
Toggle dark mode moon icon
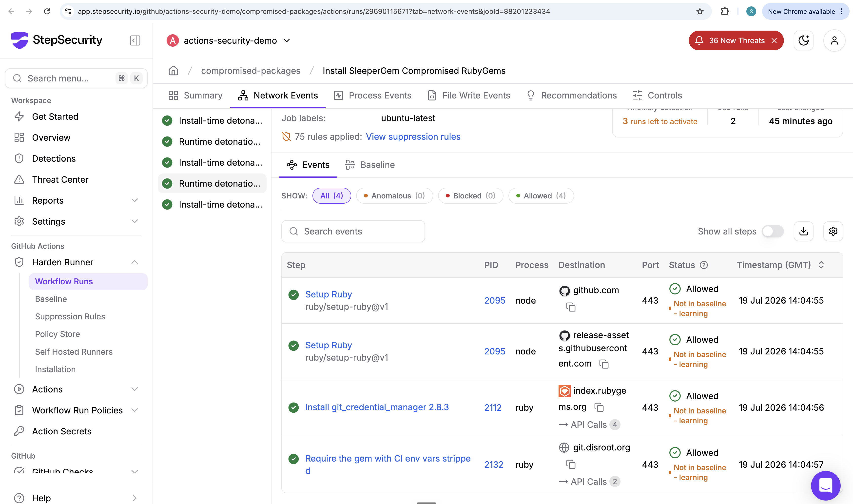[803, 40]
